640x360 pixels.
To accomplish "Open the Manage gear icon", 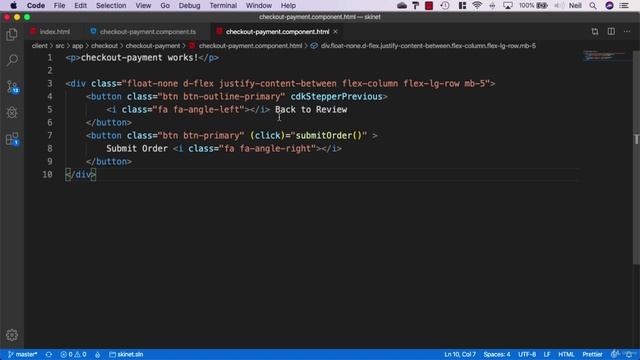I will click(x=12, y=335).
